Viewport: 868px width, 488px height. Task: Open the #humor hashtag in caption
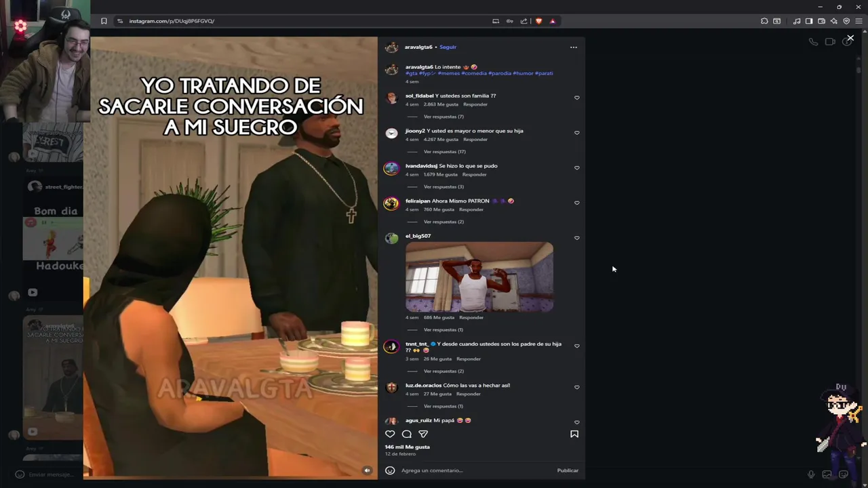point(523,73)
